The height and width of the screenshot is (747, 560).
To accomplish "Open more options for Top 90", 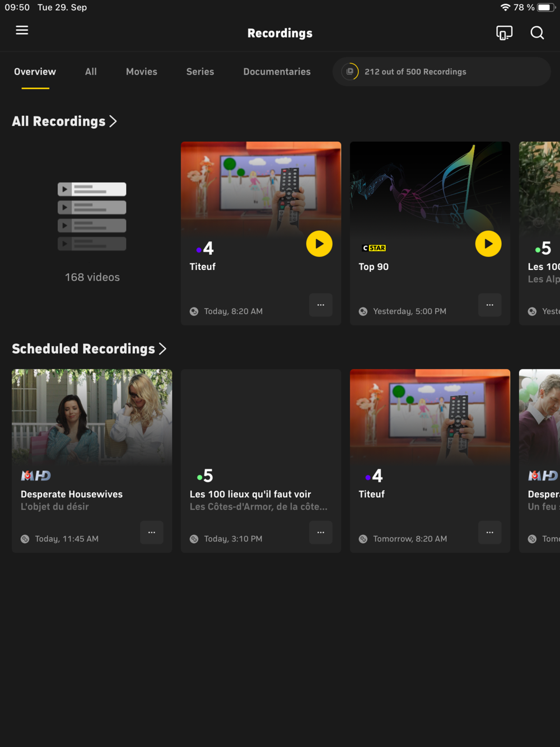I will click(x=490, y=305).
